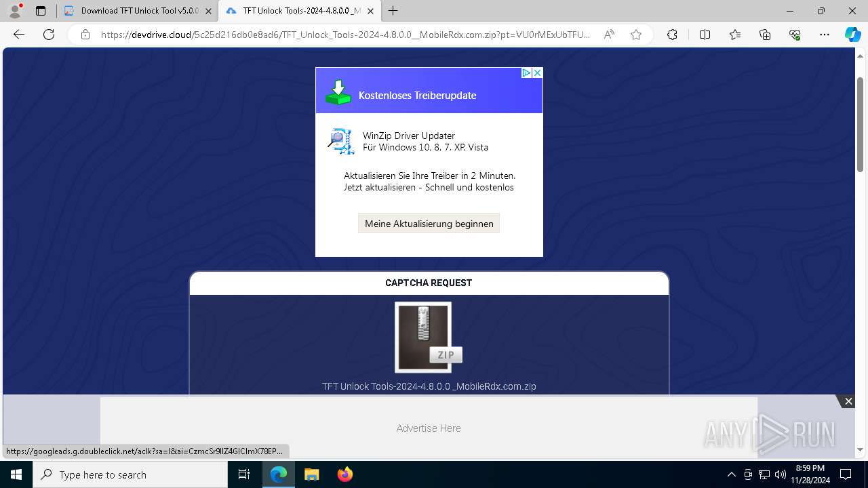Open the notification center
This screenshot has height=488, width=868.
pyautogui.click(x=846, y=474)
